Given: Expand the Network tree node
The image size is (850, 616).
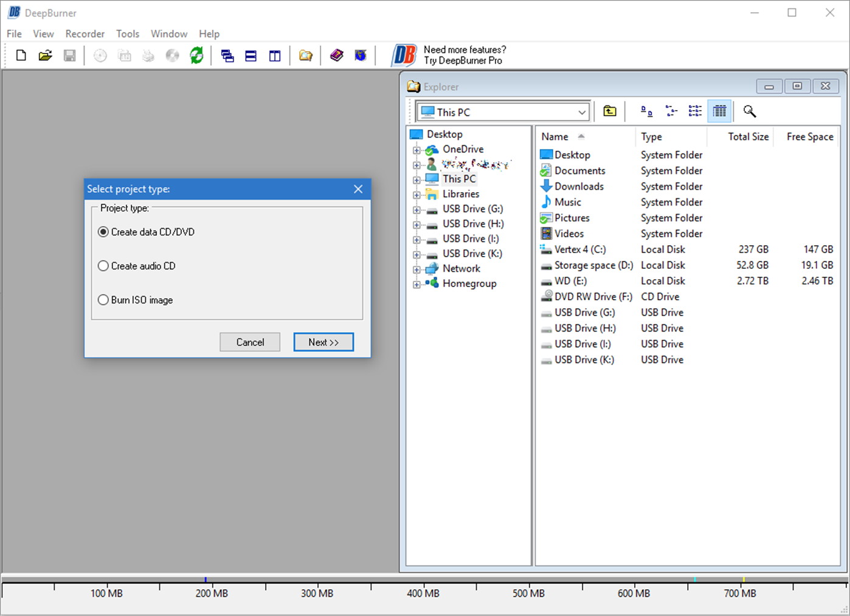Looking at the screenshot, I should pos(416,269).
